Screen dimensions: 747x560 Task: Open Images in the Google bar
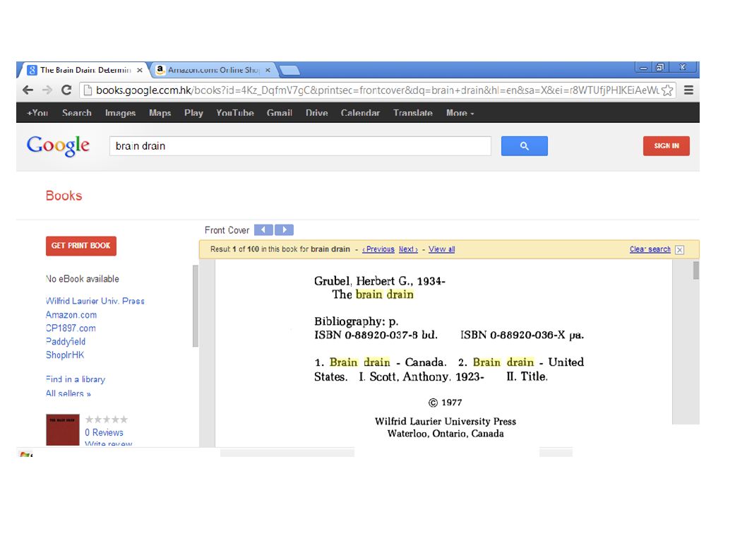(x=120, y=113)
